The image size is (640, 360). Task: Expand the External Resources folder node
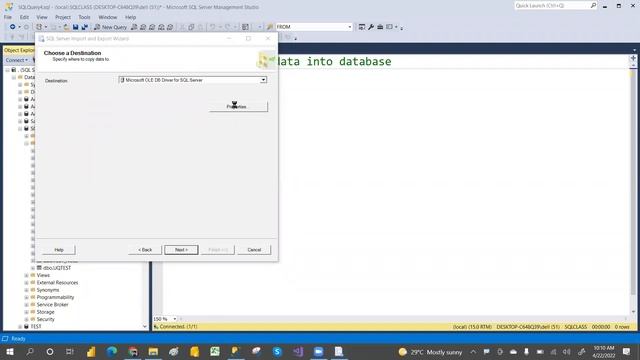27,283
